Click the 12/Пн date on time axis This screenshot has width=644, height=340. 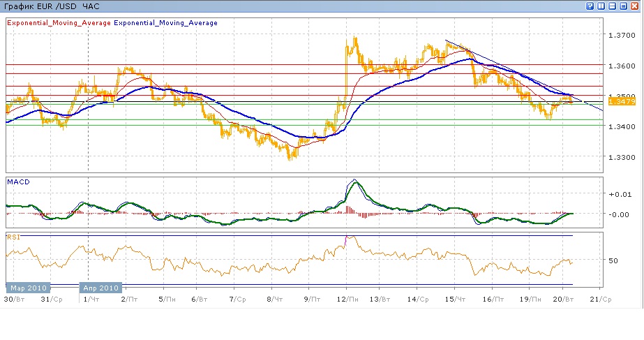347,299
